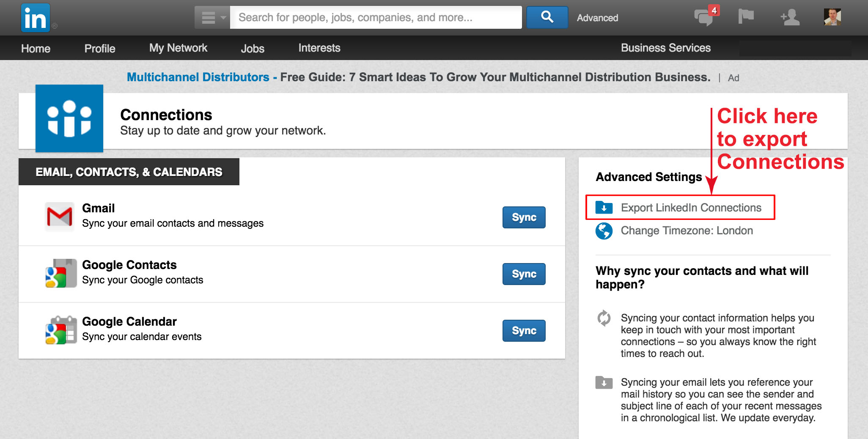Click 'Sync your calendar events' text
868x439 pixels.
142,337
